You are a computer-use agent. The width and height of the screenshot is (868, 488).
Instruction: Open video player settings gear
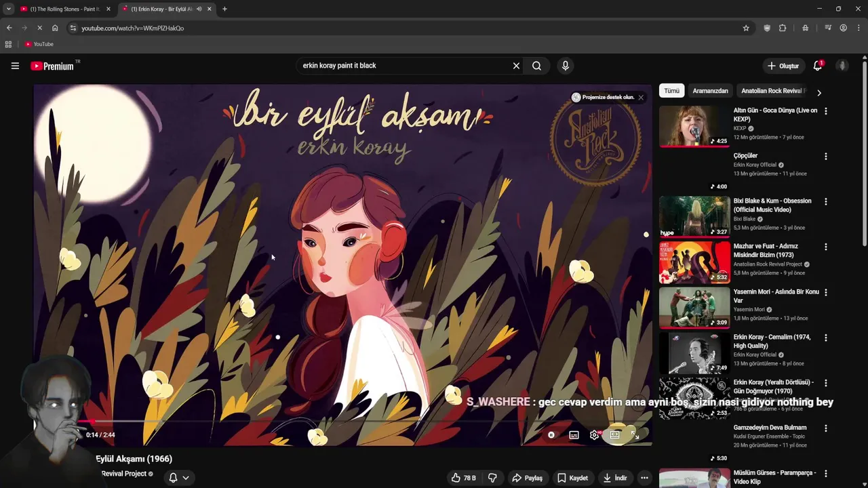pyautogui.click(x=594, y=435)
